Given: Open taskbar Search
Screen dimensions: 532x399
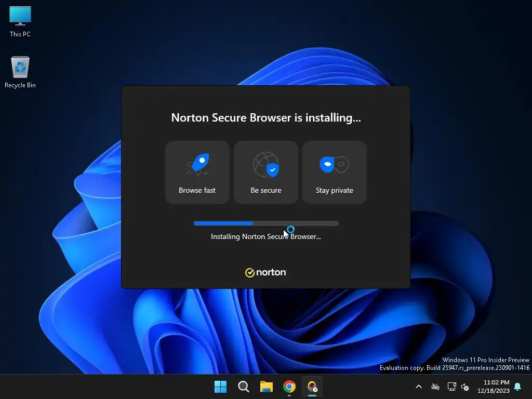Looking at the screenshot, I should [244, 387].
